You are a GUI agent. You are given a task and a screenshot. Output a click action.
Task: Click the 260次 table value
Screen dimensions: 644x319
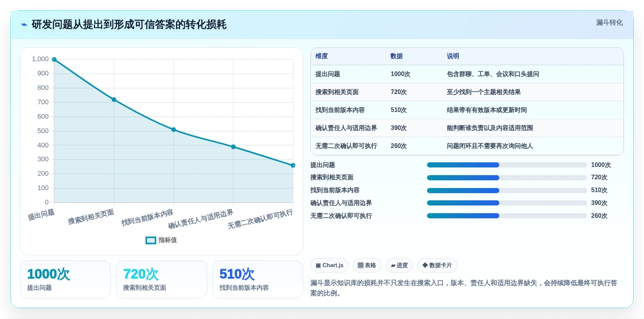tap(399, 146)
